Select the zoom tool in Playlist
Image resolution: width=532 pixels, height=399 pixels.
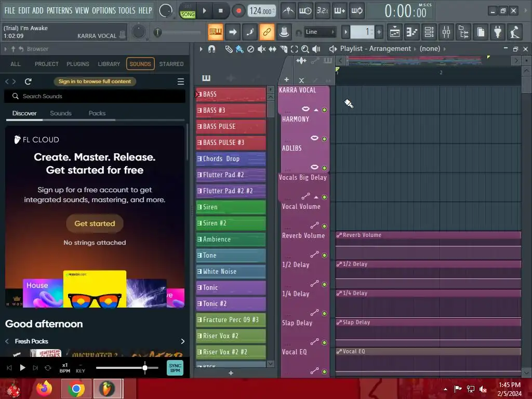tap(305, 49)
